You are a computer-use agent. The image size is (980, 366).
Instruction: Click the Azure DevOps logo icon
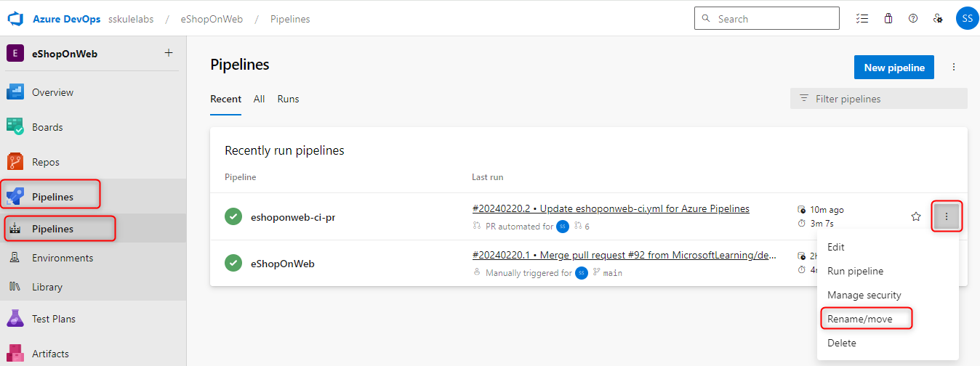click(16, 19)
